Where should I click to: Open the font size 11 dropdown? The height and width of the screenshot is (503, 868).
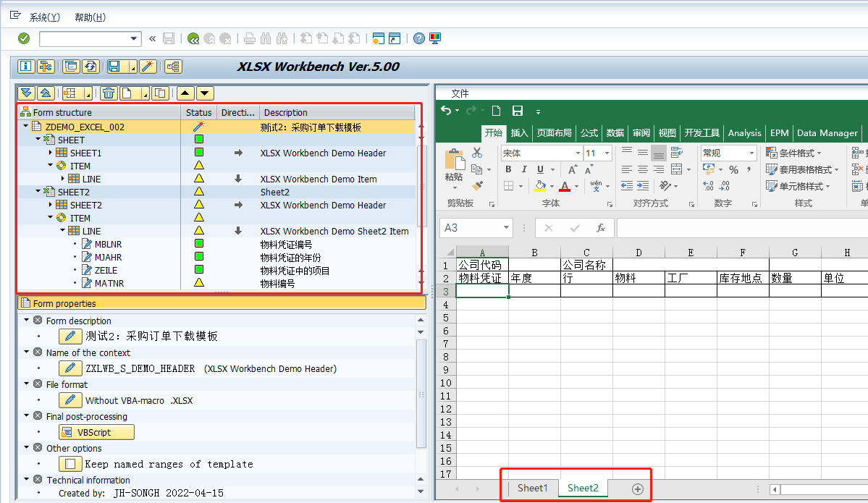point(607,153)
